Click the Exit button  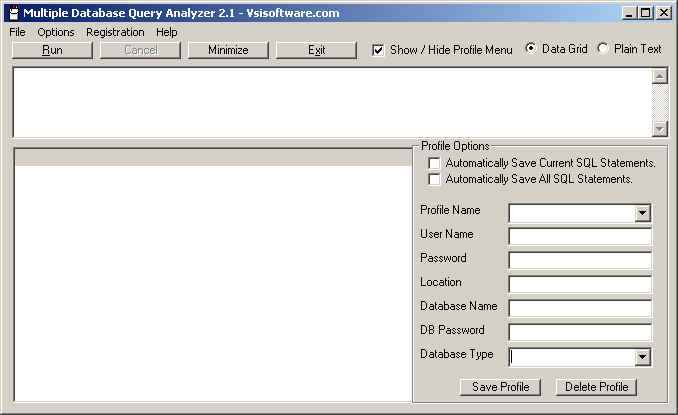coord(317,50)
